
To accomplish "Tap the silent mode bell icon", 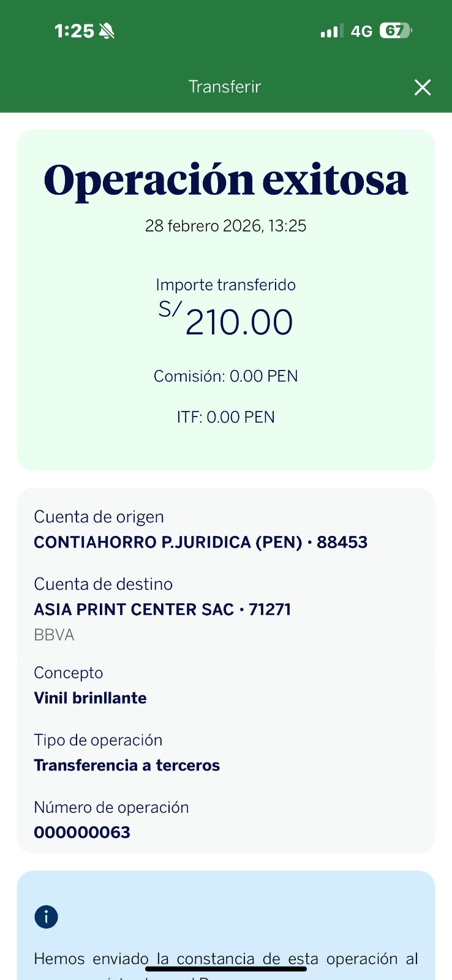I will (107, 31).
